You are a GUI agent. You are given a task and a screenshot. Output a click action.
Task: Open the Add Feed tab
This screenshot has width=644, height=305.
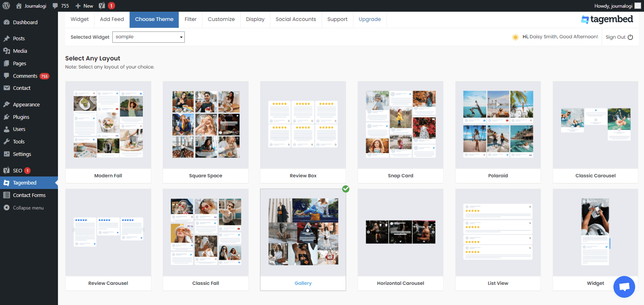[x=112, y=19]
